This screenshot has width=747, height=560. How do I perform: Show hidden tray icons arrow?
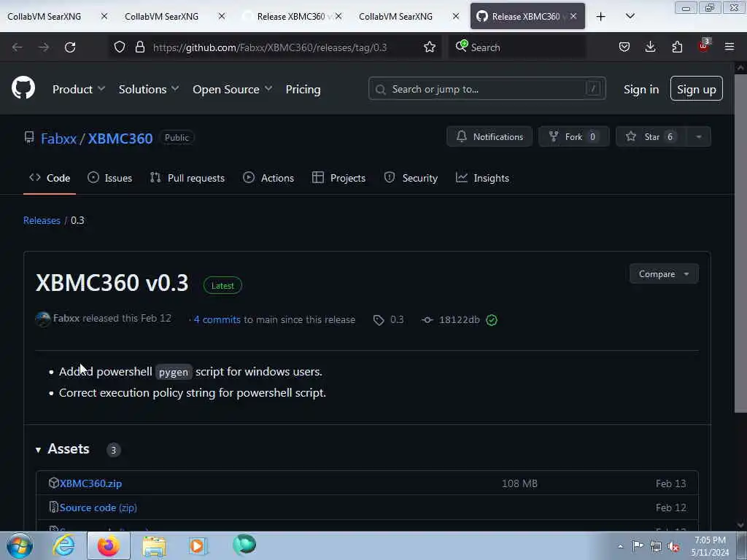620,546
